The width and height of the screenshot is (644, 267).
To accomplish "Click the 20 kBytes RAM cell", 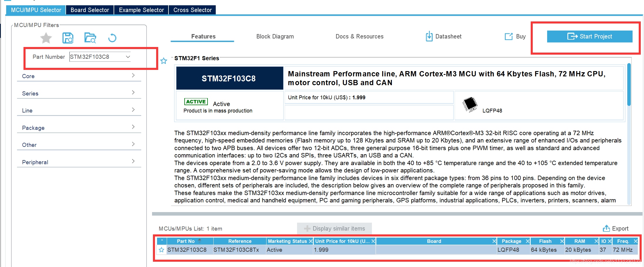I will [x=581, y=250].
